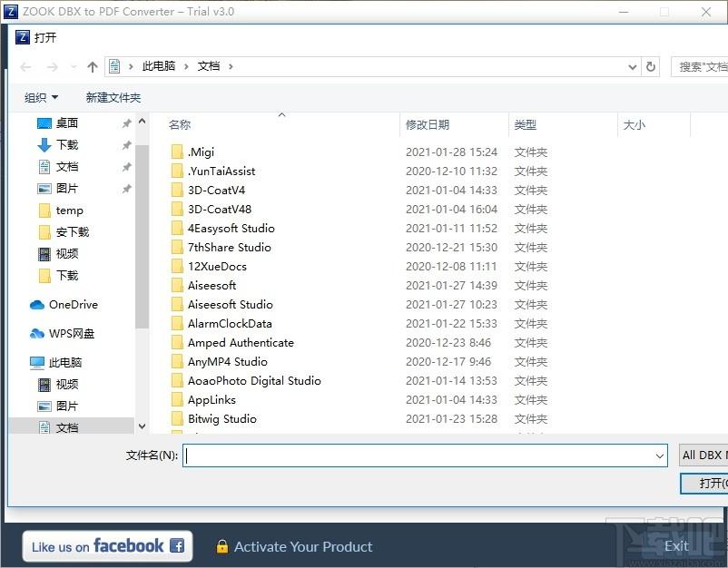The height and width of the screenshot is (568, 728).
Task: Click the Back navigation arrow
Action: pos(25,67)
